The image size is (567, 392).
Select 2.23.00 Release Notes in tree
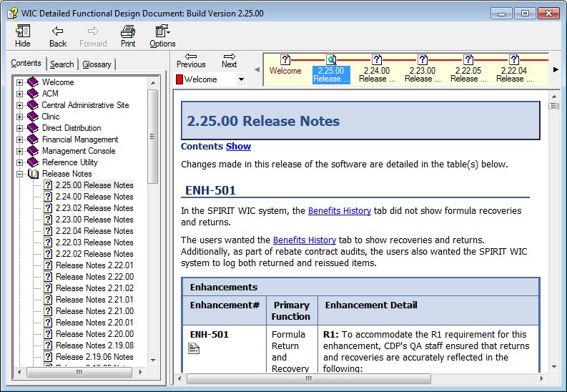pos(94,220)
